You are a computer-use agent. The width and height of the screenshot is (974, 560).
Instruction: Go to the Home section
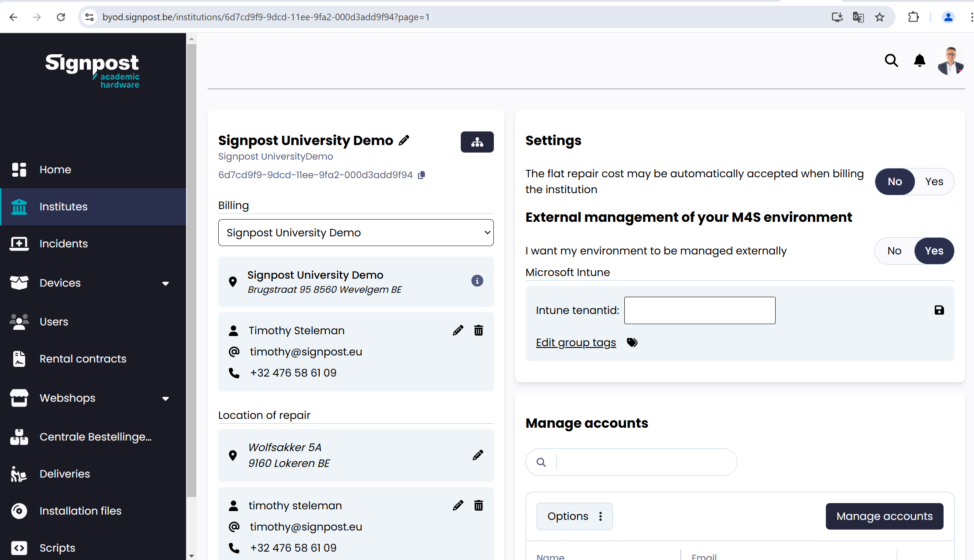click(55, 169)
